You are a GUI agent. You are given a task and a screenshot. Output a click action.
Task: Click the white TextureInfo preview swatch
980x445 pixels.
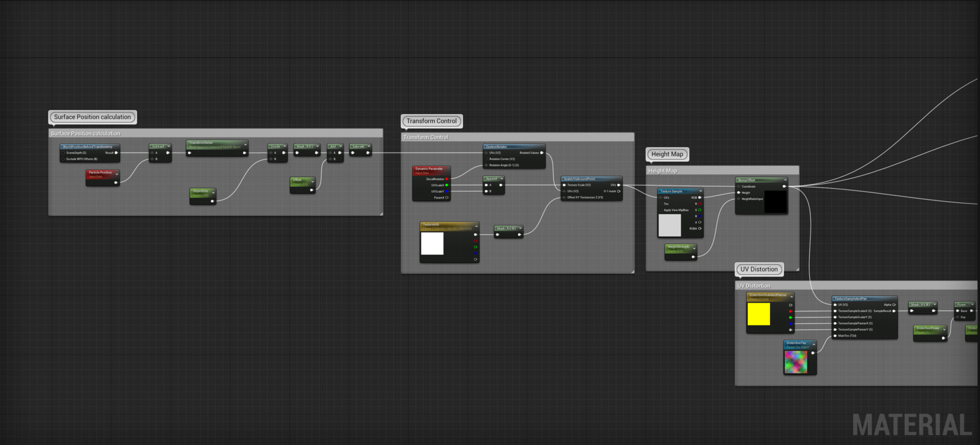point(432,243)
